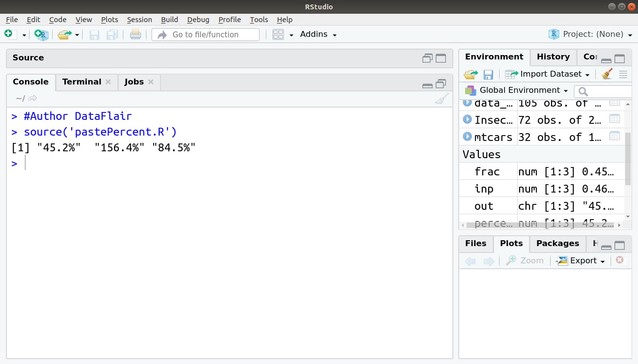Close the Jobs tab
638x364 pixels.
(151, 82)
